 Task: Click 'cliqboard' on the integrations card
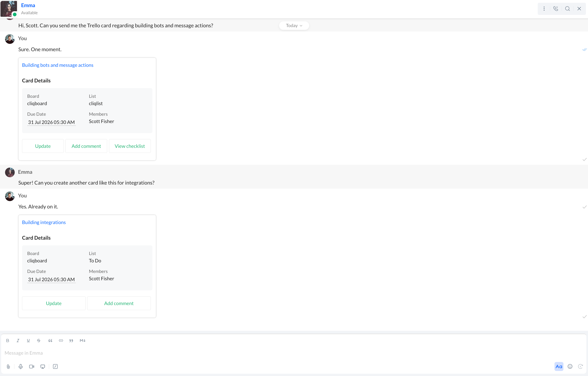pos(37,261)
